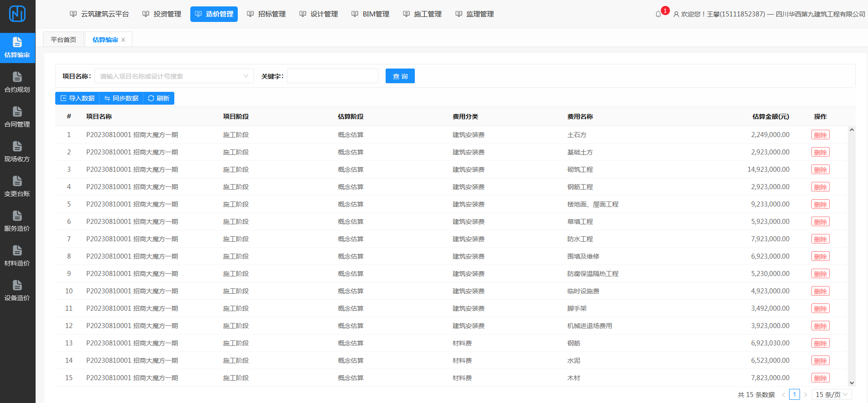Click the 费用分类 column header
The image size is (868, 403).
pyautogui.click(x=465, y=117)
